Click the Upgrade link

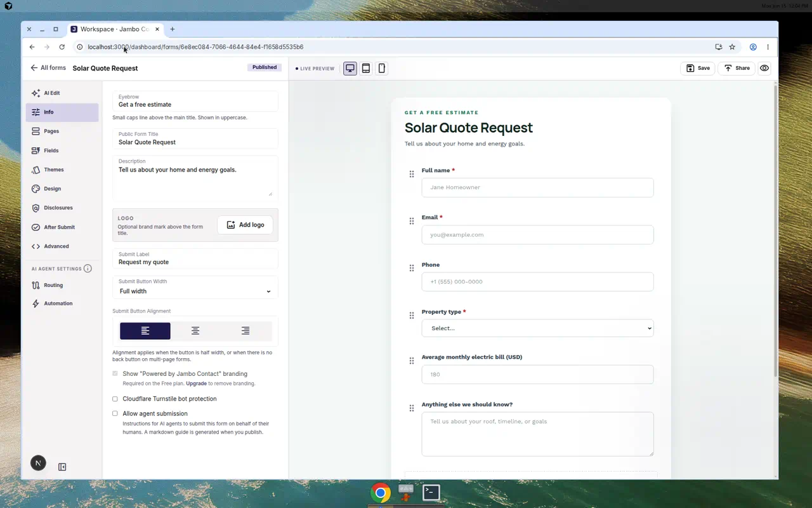click(196, 384)
